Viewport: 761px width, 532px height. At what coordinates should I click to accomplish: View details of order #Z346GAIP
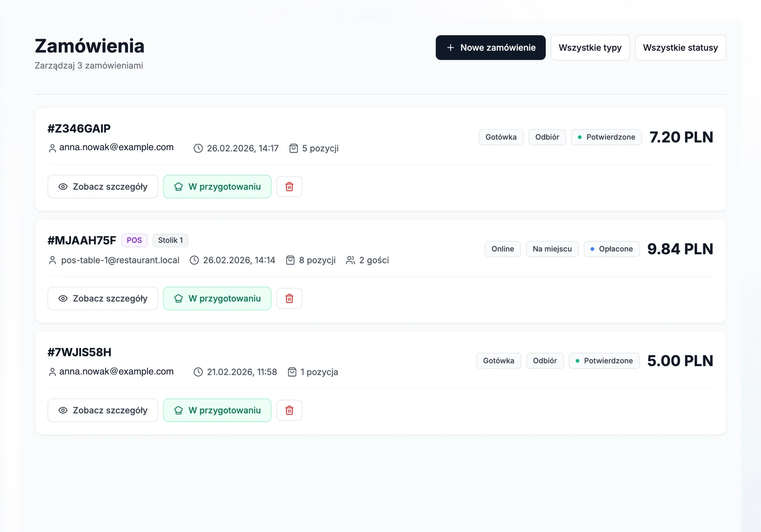[x=103, y=186]
